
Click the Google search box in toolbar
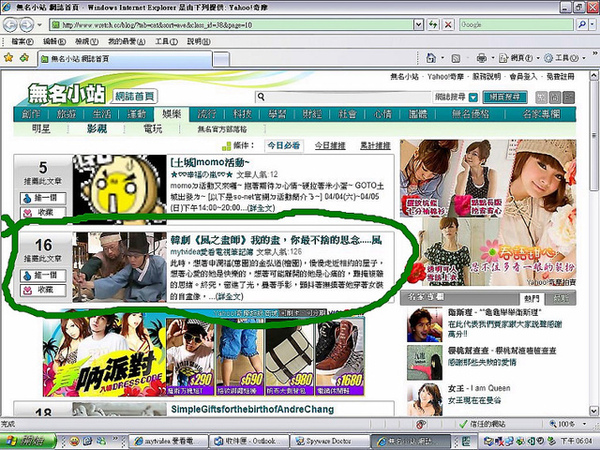(x=517, y=25)
